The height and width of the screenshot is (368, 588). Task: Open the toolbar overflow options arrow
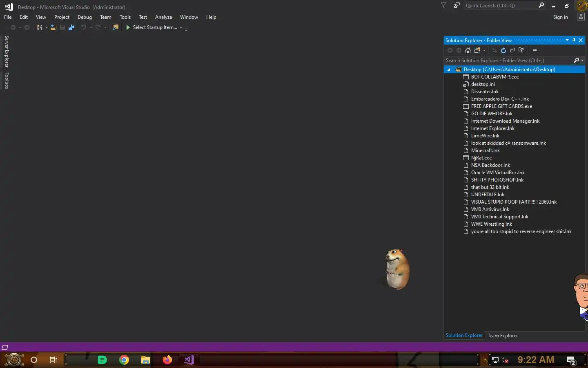(x=186, y=29)
